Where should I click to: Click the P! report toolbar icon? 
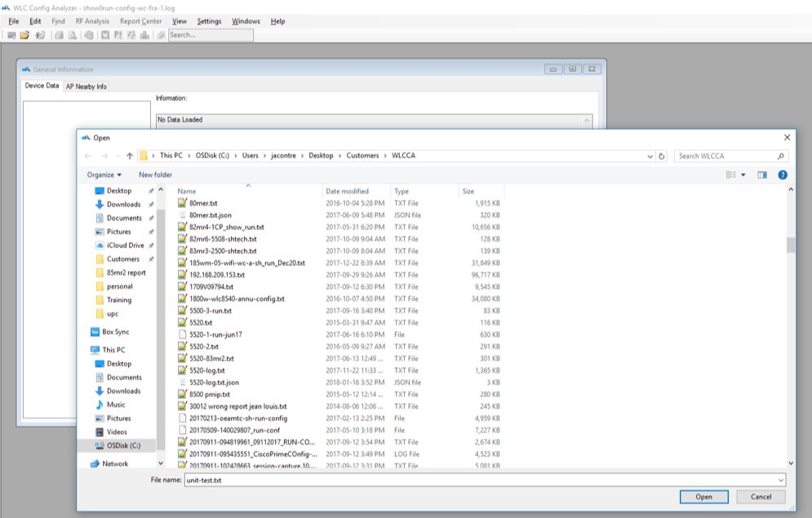click(117, 34)
